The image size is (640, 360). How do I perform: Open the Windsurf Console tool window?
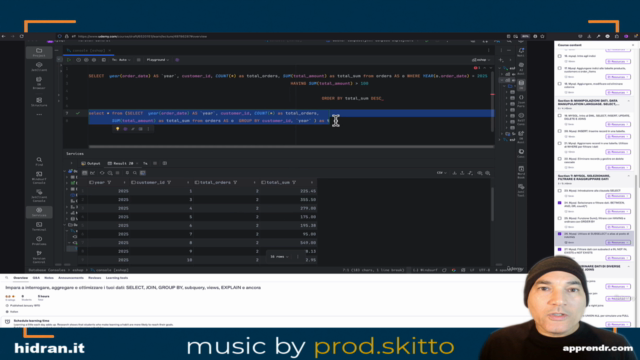39,178
